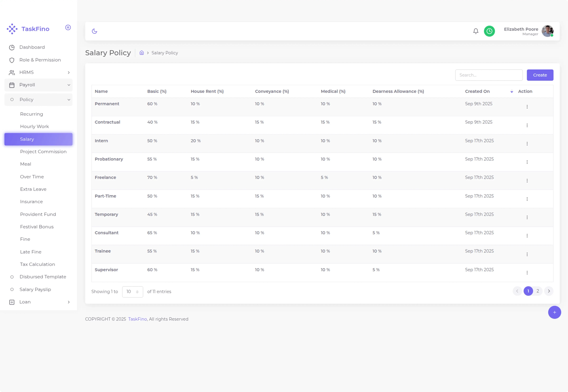The image size is (568, 392).
Task: Click the floating plus button
Action: [554, 312]
